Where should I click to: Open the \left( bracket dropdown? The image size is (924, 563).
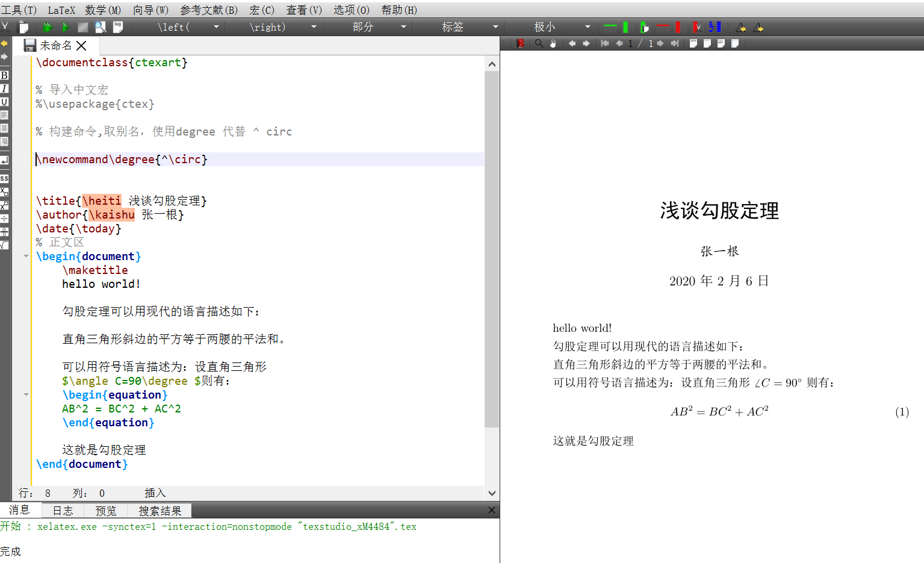(217, 26)
